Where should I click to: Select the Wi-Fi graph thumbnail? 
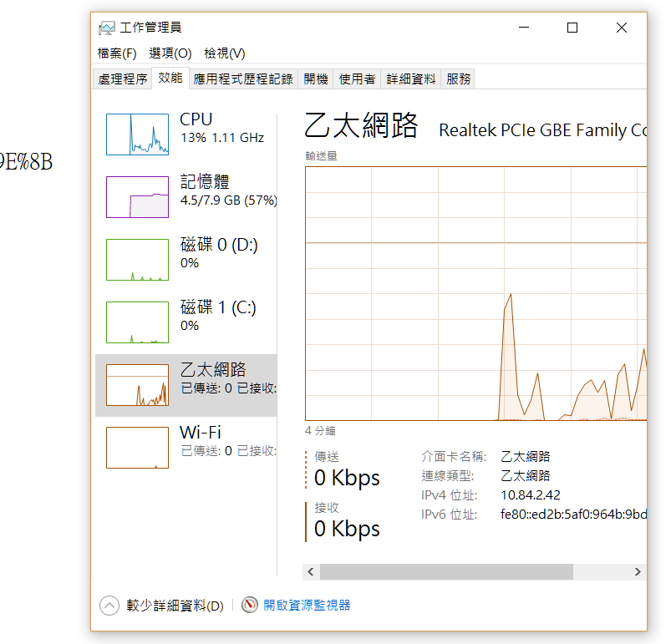[x=137, y=448]
